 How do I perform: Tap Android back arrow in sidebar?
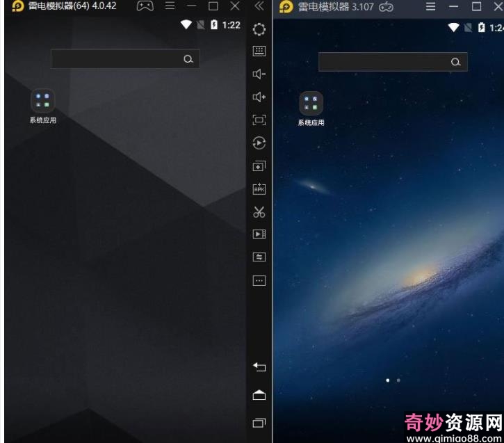(259, 367)
